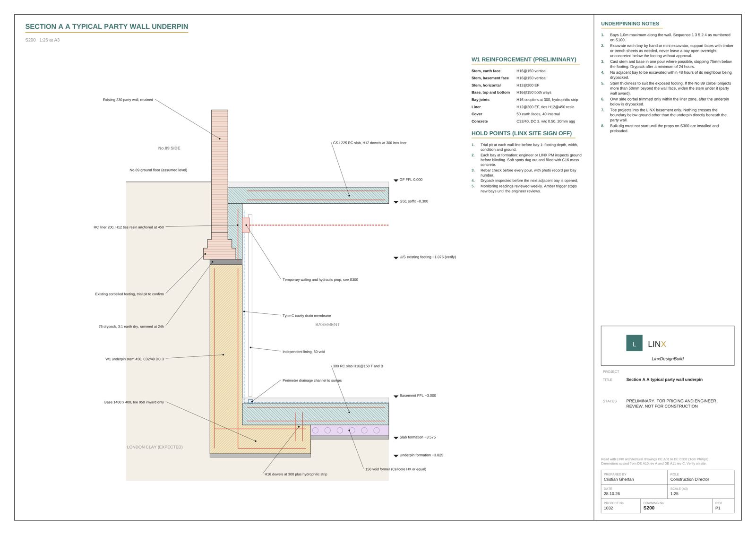Image resolution: width=756 pixels, height=535 pixels.
Task: Click the '150 void former (Cellcore HX' label
Action: pos(395,469)
